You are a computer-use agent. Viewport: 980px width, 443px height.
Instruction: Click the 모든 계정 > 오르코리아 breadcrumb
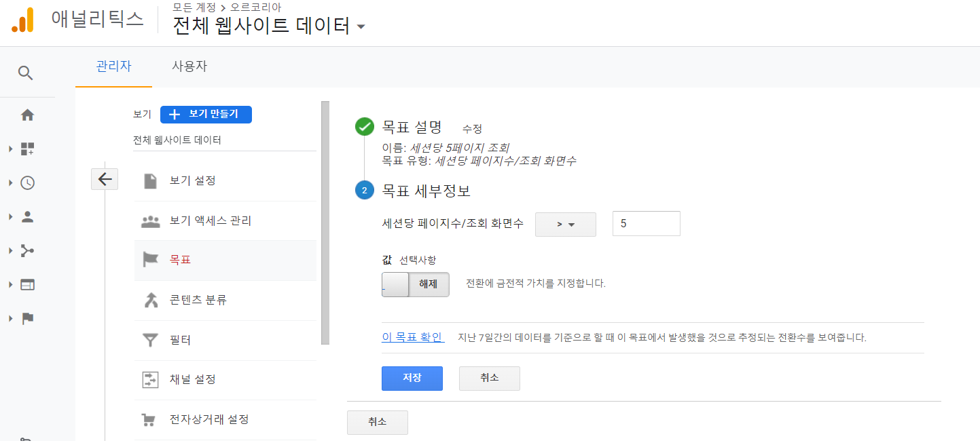pos(227,7)
